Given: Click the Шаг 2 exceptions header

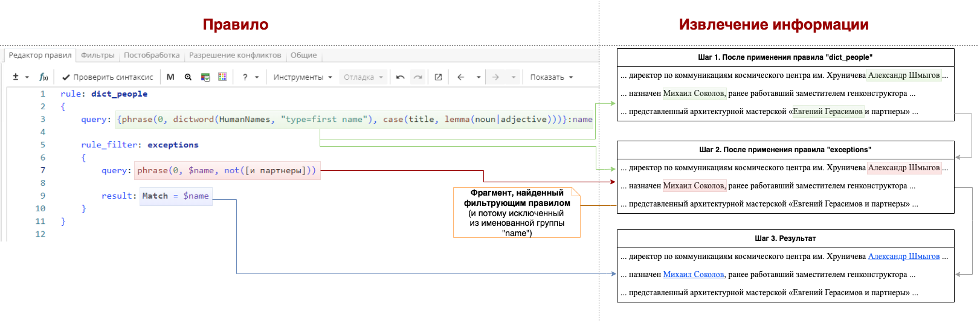Looking at the screenshot, I should point(785,150).
